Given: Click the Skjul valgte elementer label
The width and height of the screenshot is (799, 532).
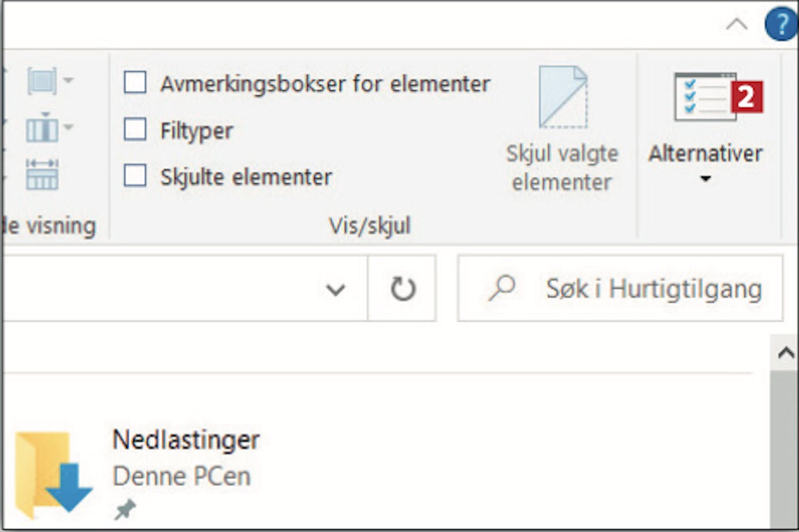Looking at the screenshot, I should pyautogui.click(x=562, y=167).
